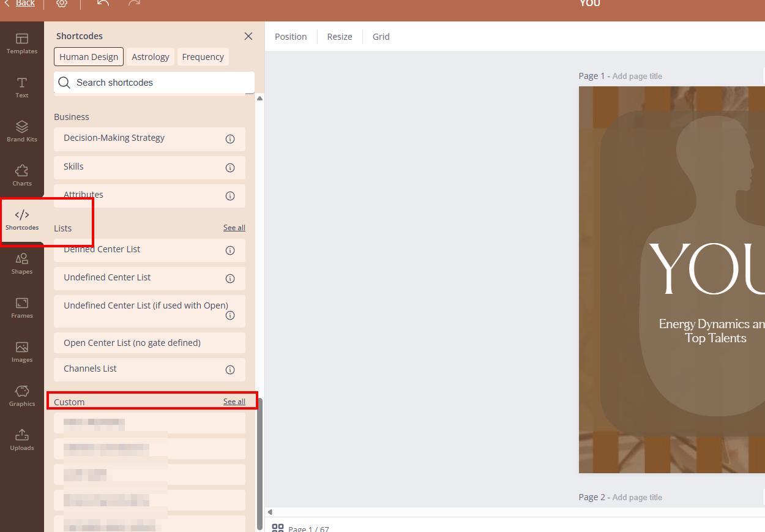Open the Templates panel in sidebar

(x=22, y=43)
